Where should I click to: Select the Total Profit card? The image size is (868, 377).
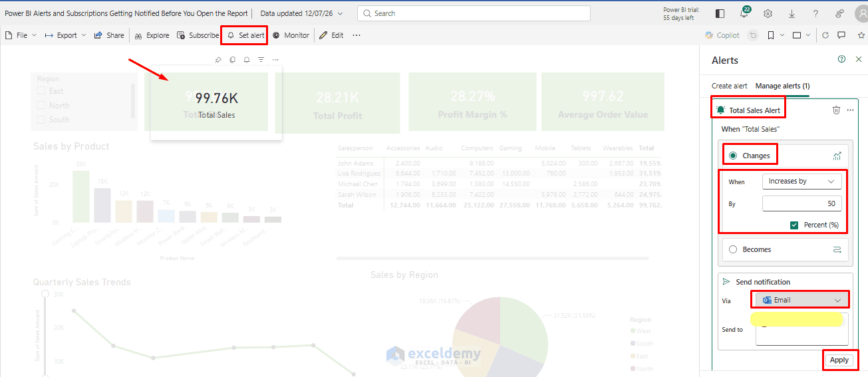click(x=338, y=102)
